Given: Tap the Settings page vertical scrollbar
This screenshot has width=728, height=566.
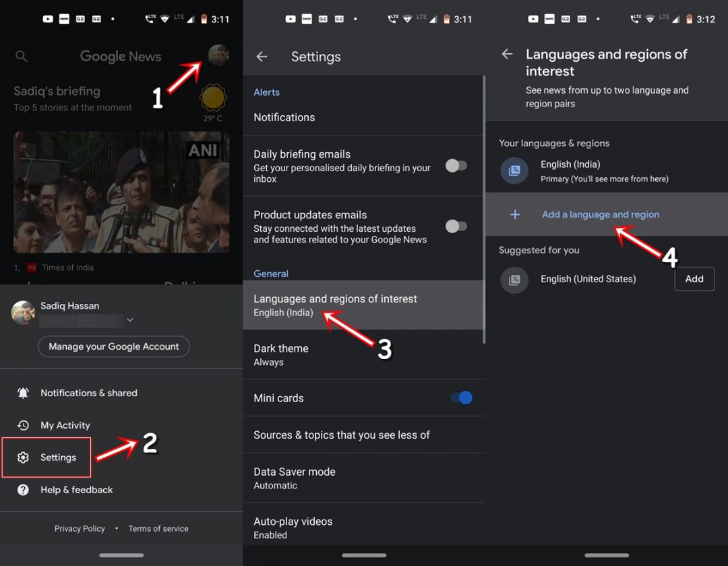Looking at the screenshot, I should click(484, 209).
